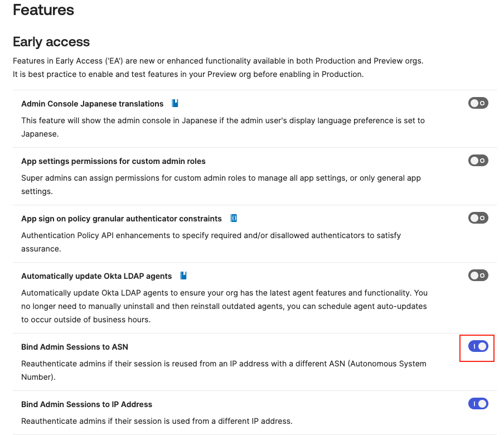Switch on Automatically update Okta LDAP agents
This screenshot has width=504, height=435.
tap(478, 275)
